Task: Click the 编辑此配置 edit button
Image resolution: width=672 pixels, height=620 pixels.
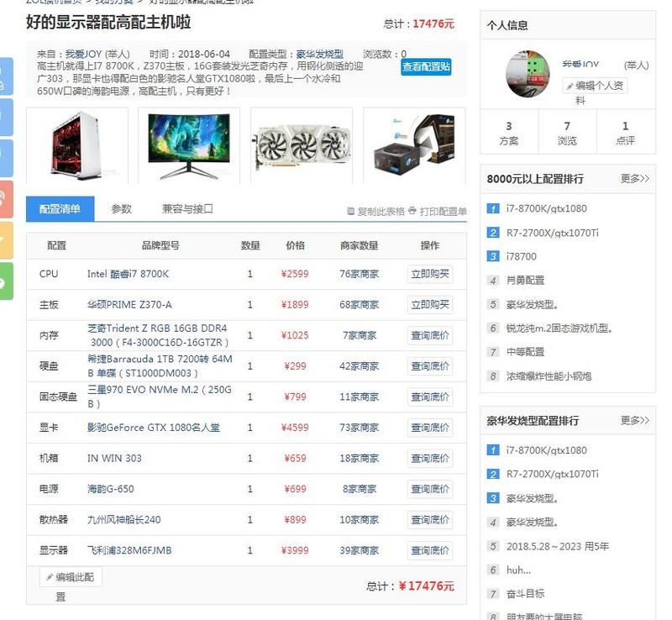Action: (71, 577)
